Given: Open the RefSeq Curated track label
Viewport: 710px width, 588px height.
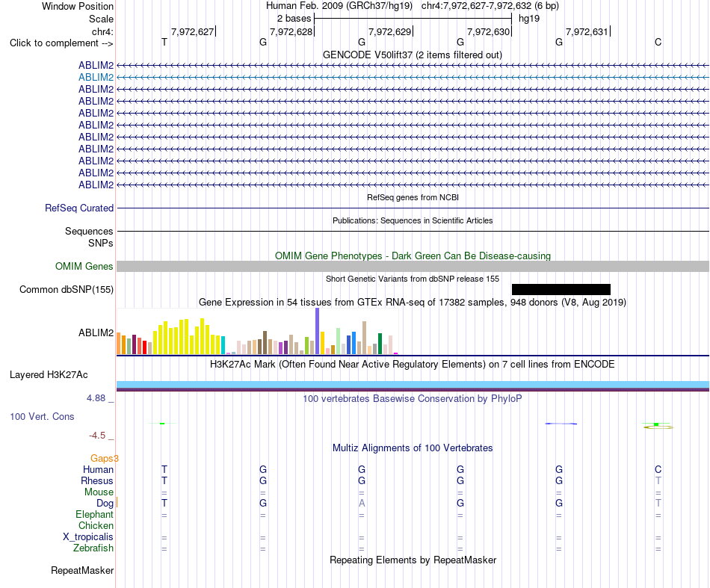Looking at the screenshot, I should coord(79,208).
